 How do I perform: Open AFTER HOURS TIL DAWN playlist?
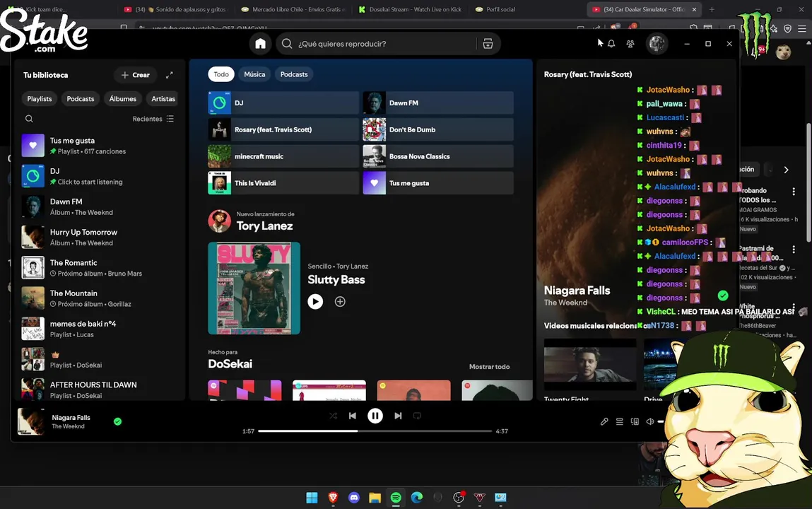tap(100, 390)
